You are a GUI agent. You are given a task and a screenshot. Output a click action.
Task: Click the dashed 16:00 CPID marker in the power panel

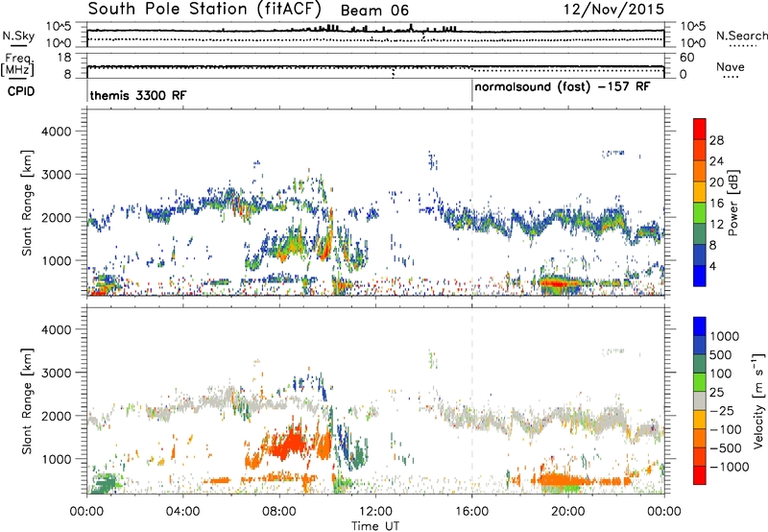tap(472, 203)
